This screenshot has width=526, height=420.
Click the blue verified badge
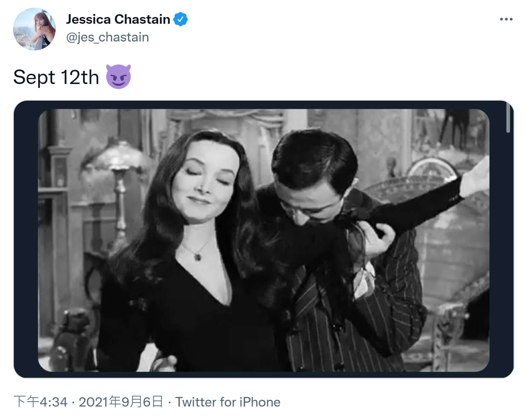click(181, 19)
